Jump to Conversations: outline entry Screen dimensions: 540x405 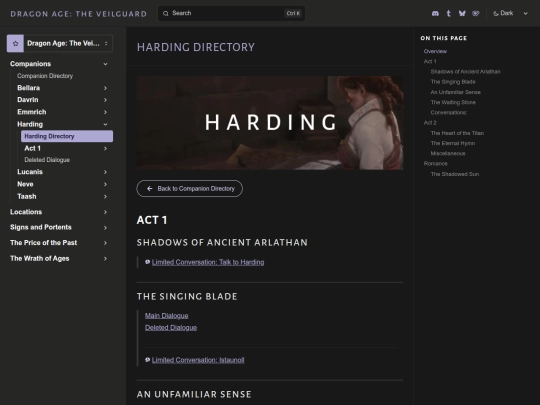pos(449,113)
